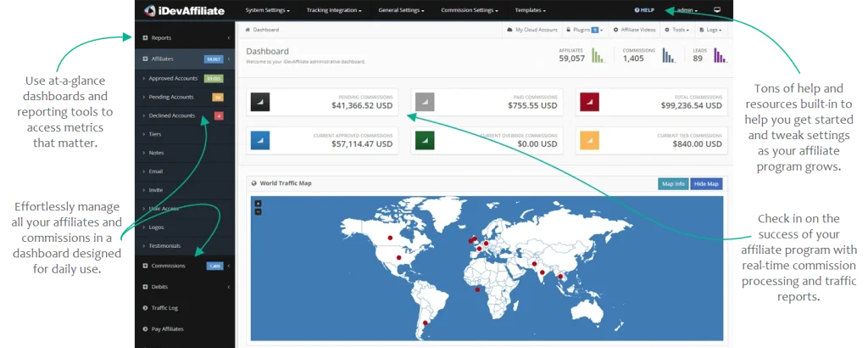Open the Commission Settings menu
Viewport: 868px width, 348px height.
[x=470, y=10]
